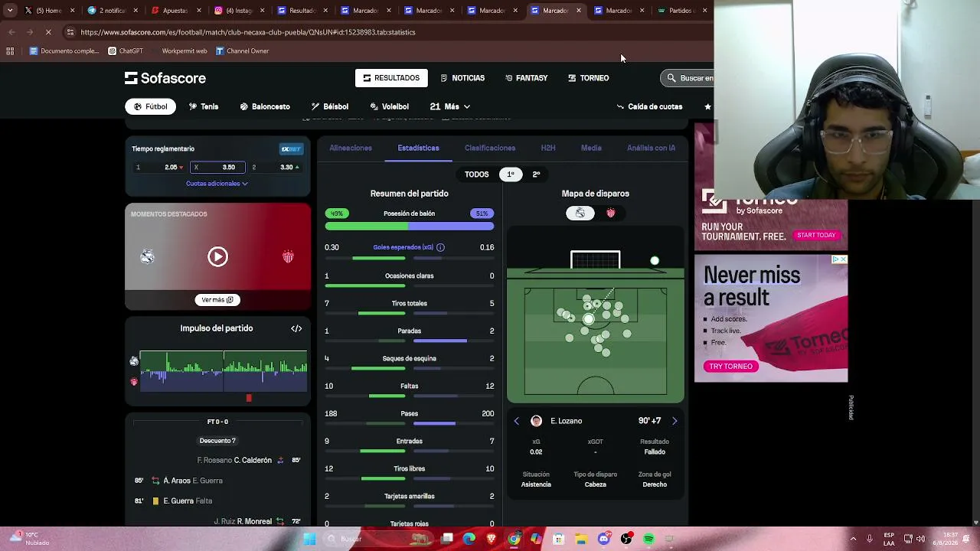Open the embed code icon for Impulso del partido
This screenshot has width=980, height=551.
pos(296,328)
